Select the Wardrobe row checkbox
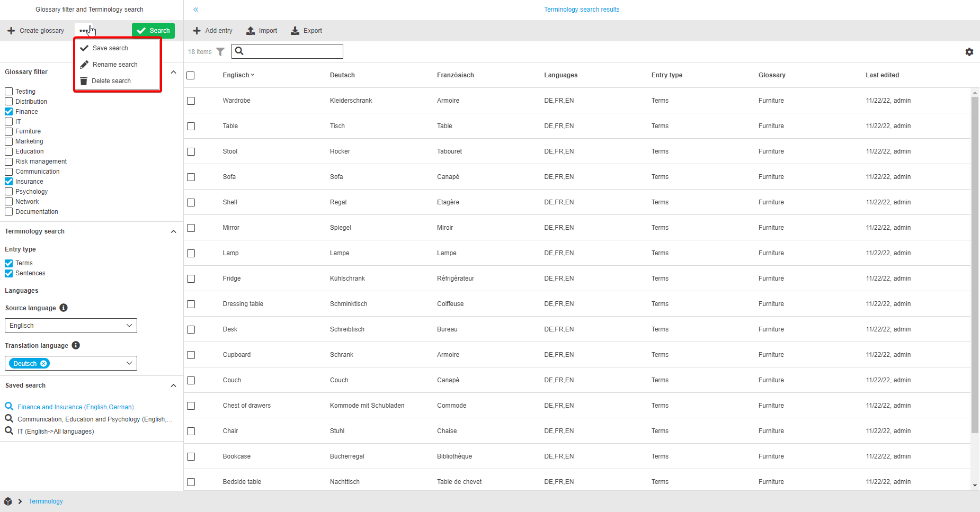Screen dimensions: 980x512 point(191,101)
